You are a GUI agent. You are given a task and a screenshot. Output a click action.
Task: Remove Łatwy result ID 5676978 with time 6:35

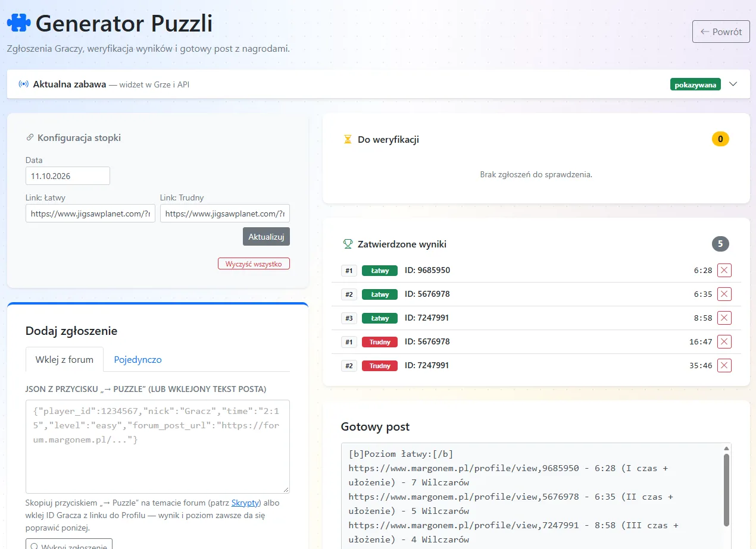(x=724, y=294)
